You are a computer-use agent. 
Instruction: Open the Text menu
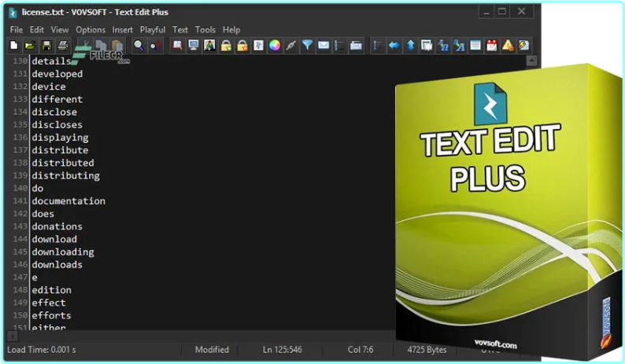[180, 30]
